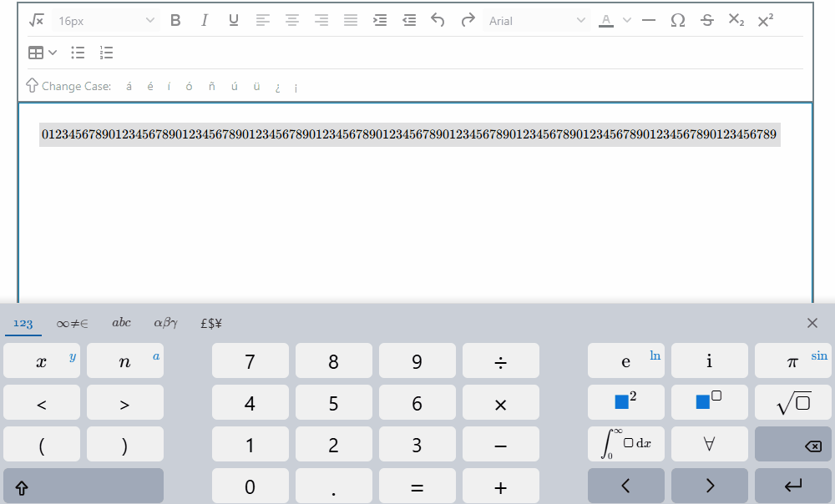Click the square root key on keypad
This screenshot has height=504, width=835.
[x=793, y=402]
